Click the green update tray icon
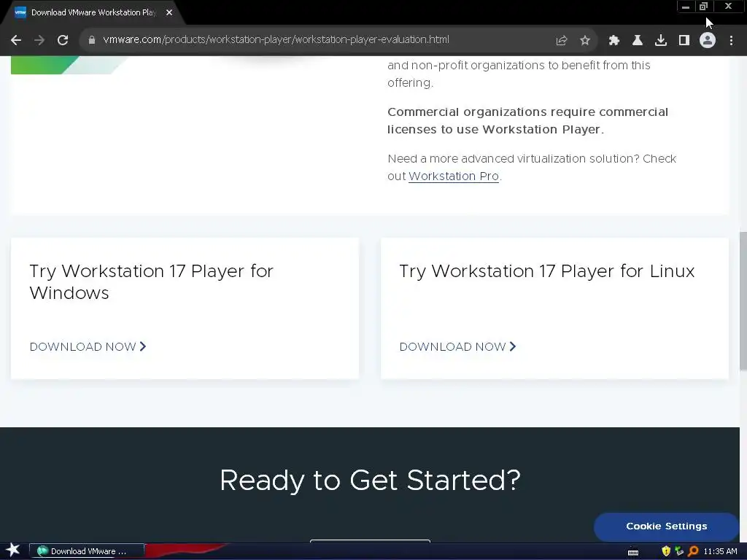747x560 pixels. [x=679, y=551]
